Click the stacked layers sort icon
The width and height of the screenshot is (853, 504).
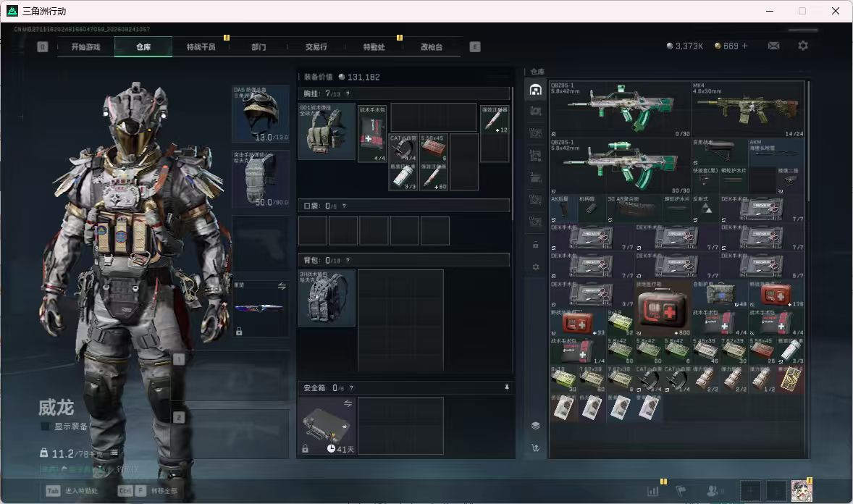(x=535, y=426)
